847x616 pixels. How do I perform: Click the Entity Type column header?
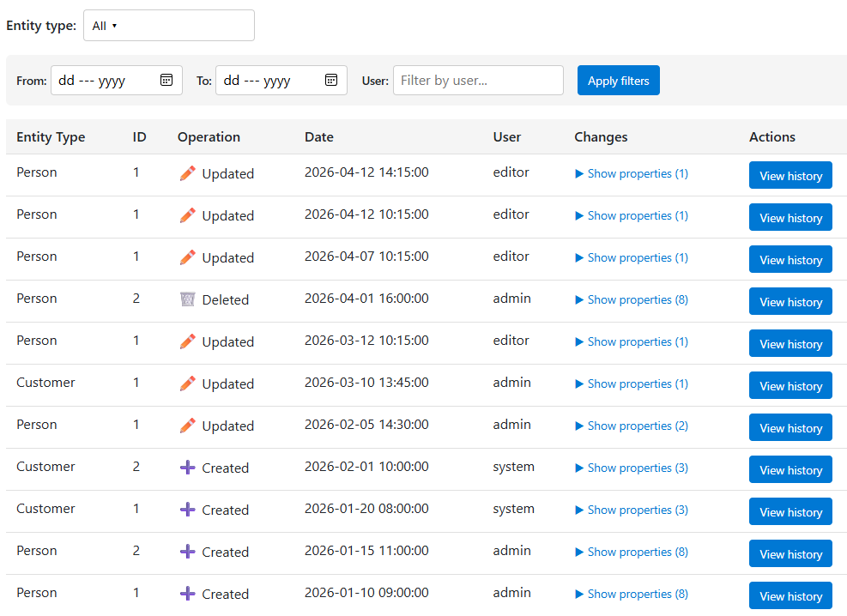tap(51, 137)
